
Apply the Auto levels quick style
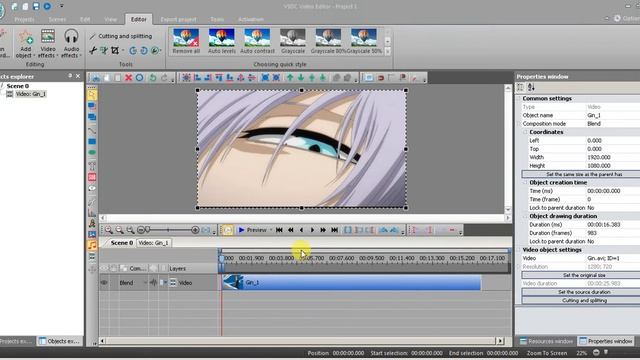(222, 41)
